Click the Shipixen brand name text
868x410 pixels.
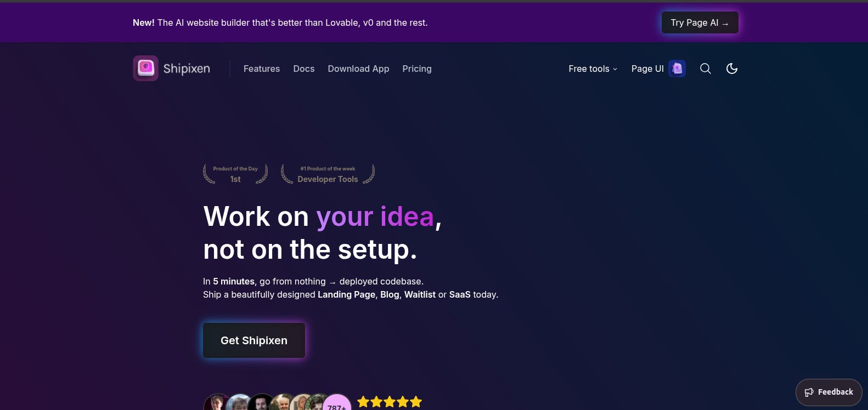click(x=187, y=69)
